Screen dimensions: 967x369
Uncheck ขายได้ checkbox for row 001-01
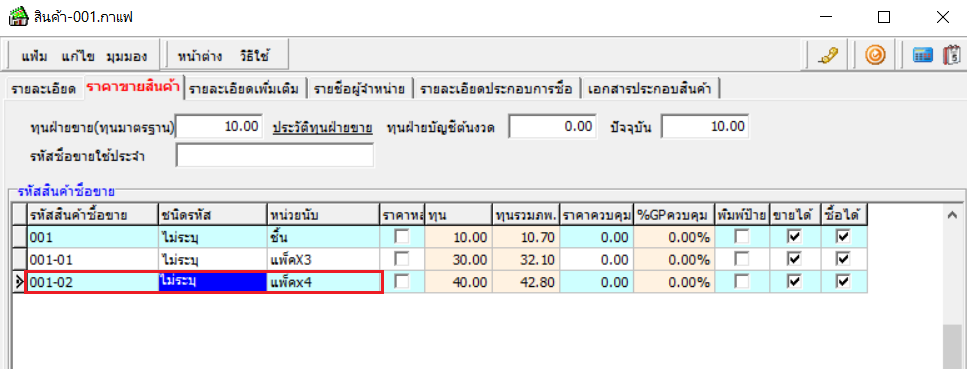(795, 259)
